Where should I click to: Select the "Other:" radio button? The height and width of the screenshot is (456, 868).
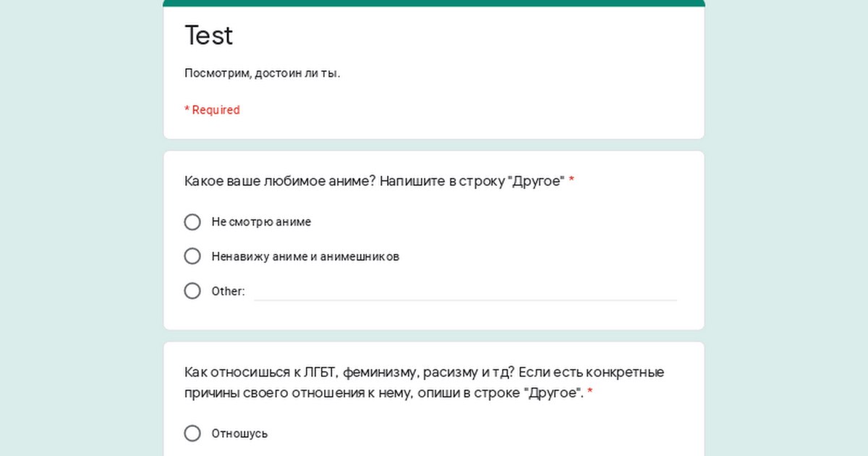click(192, 291)
